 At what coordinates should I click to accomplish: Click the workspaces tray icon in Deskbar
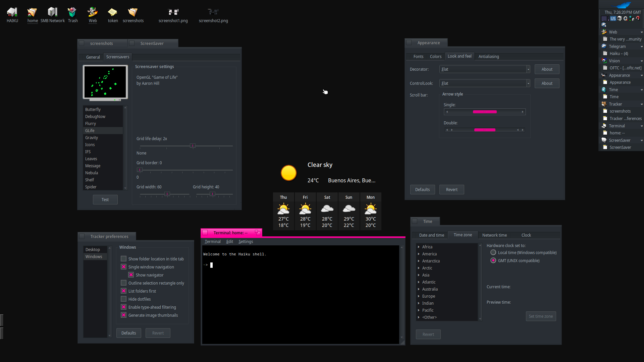coord(604,18)
